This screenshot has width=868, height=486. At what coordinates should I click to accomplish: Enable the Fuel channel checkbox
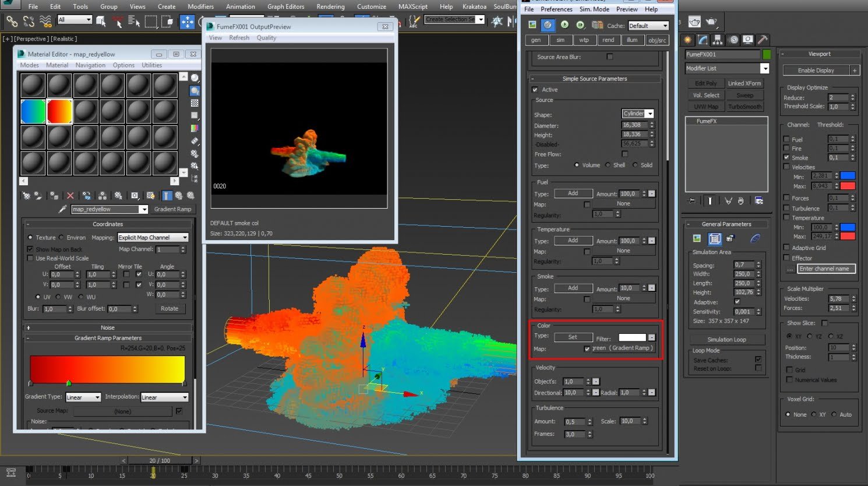click(786, 139)
